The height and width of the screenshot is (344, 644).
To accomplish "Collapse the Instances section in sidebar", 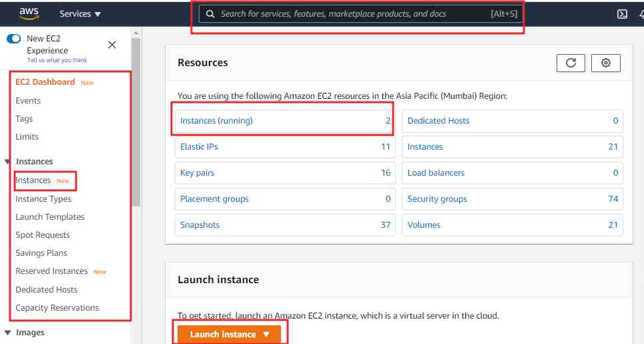I will (x=8, y=162).
